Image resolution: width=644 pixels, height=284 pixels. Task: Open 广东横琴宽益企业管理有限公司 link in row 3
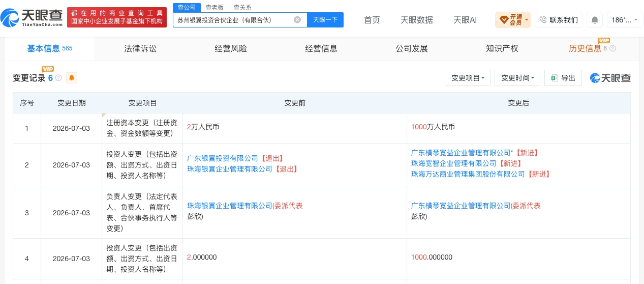[461, 206]
